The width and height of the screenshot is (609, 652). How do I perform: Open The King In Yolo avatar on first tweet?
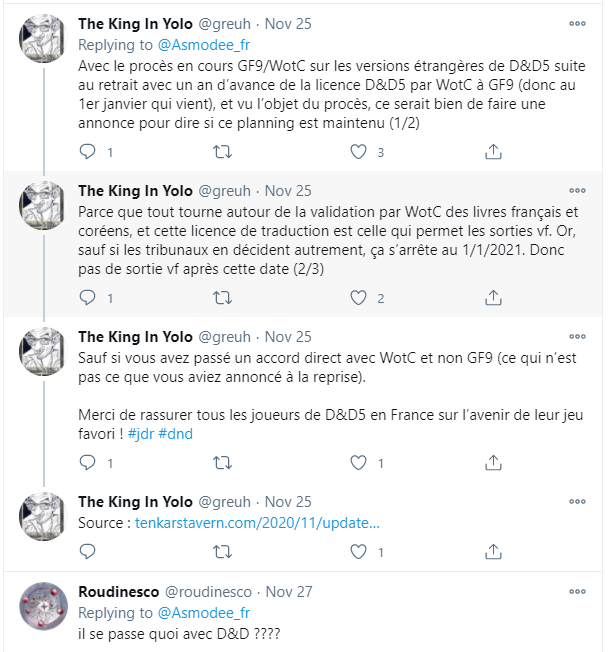tap(44, 39)
